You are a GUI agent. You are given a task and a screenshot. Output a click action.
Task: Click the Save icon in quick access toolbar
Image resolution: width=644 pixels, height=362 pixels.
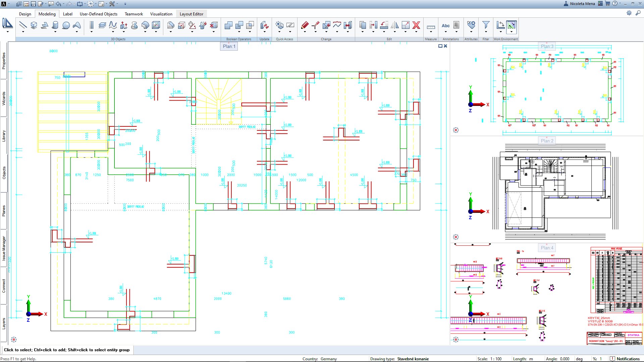[x=33, y=4]
